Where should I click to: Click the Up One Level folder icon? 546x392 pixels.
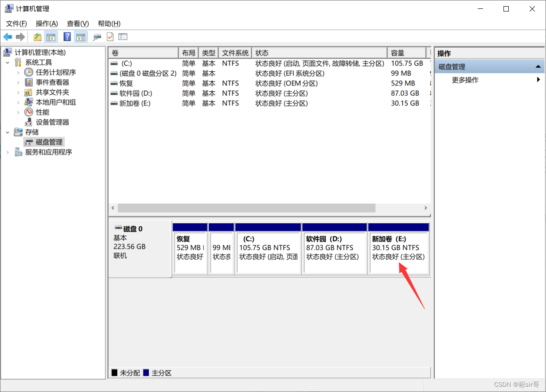point(38,37)
